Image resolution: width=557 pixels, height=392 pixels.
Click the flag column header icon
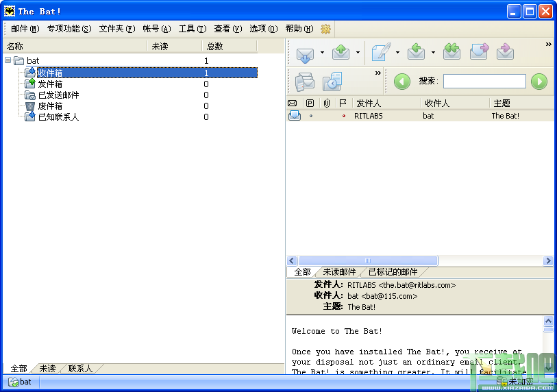(343, 103)
